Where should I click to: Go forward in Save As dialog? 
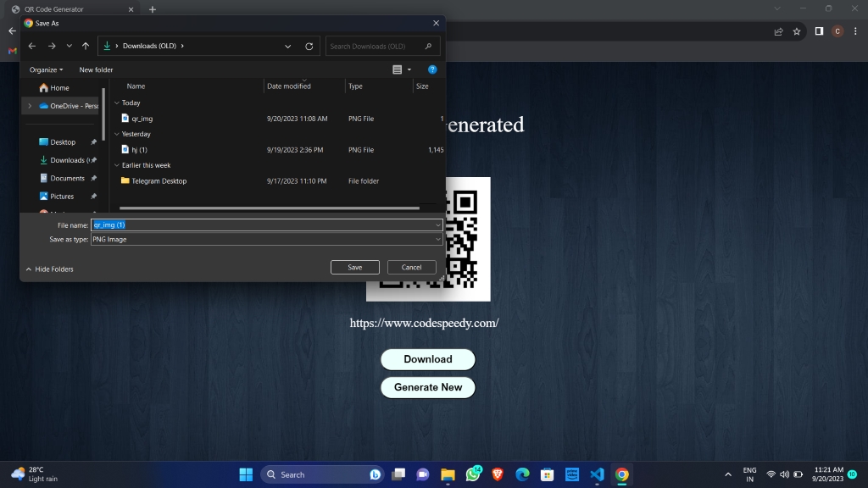(x=52, y=47)
